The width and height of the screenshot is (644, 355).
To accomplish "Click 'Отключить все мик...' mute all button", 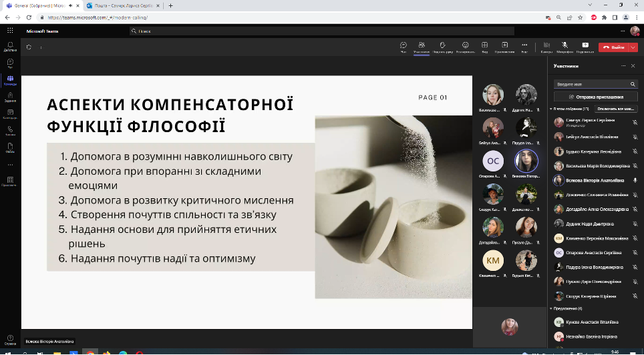I will coord(616,109).
